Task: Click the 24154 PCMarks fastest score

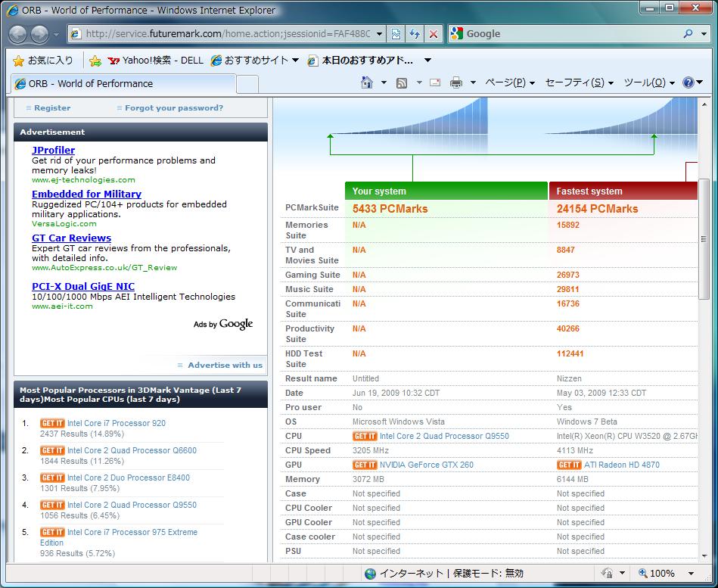Action: coord(597,209)
